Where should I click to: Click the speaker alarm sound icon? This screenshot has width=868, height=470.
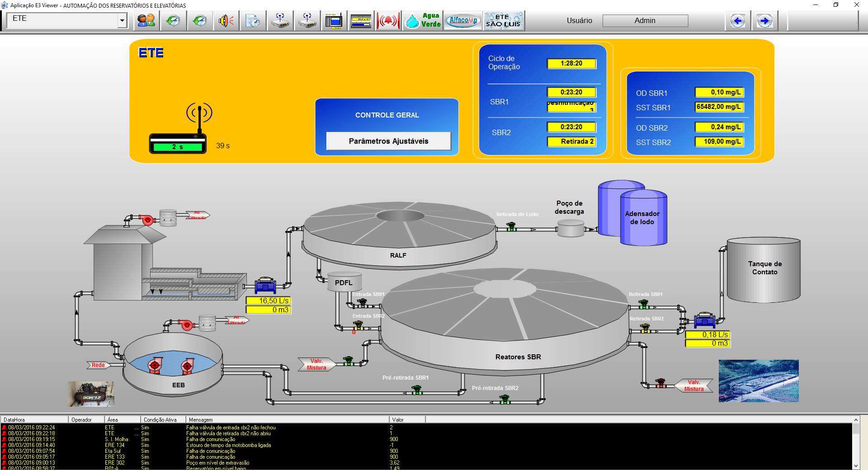click(x=226, y=21)
